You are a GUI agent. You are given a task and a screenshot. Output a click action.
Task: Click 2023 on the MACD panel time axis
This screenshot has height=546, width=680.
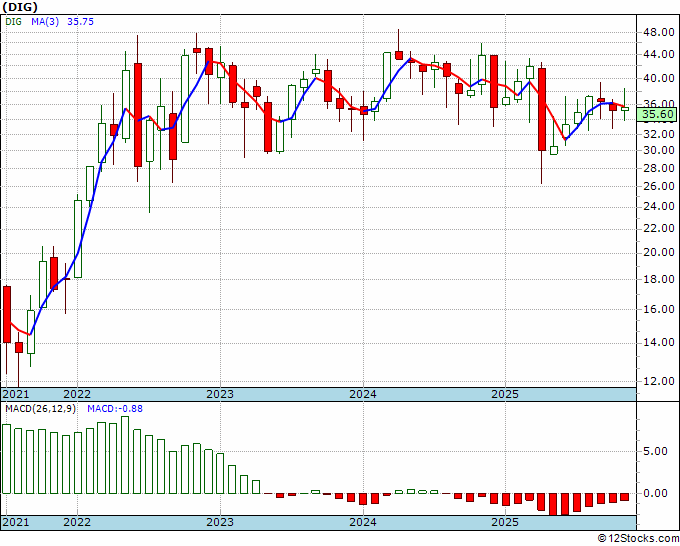220,522
